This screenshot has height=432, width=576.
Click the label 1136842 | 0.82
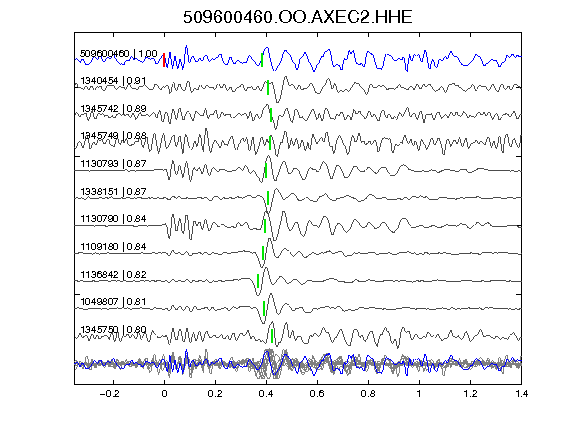pyautogui.click(x=113, y=274)
